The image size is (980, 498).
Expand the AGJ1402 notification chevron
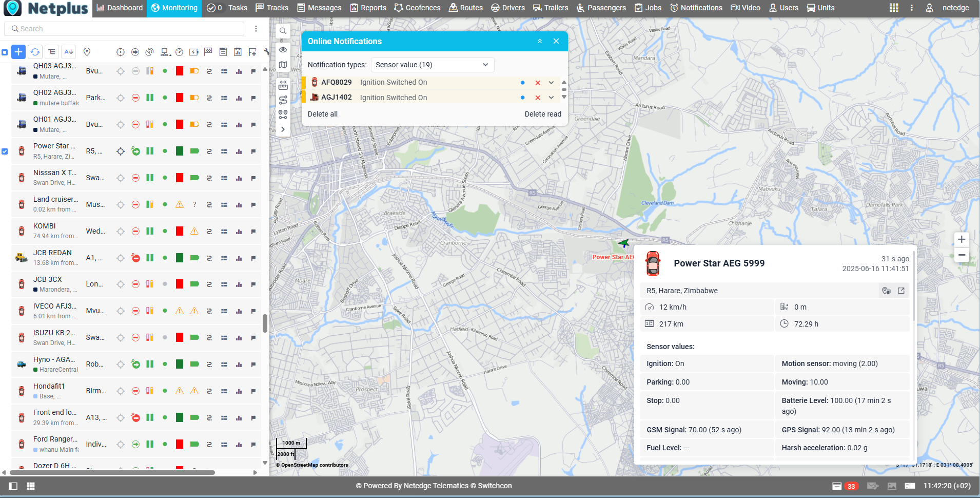(551, 98)
